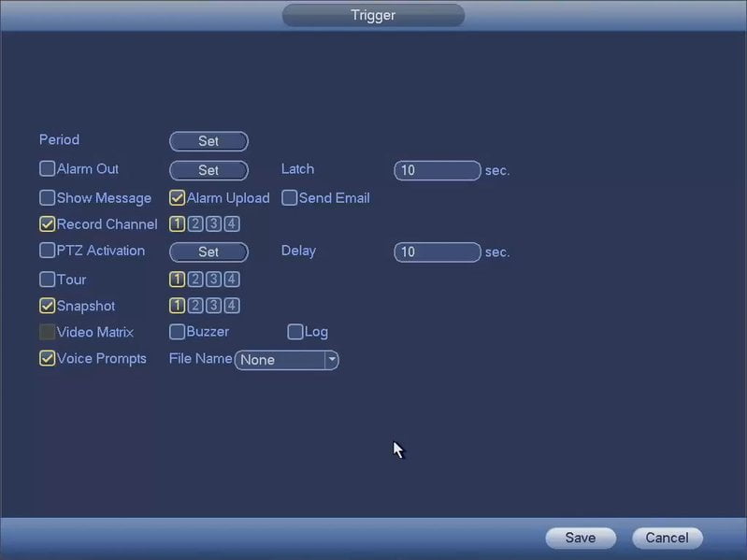Toggle Record Channel number 1
Image resolution: width=747 pixels, height=560 pixels.
[x=177, y=223]
